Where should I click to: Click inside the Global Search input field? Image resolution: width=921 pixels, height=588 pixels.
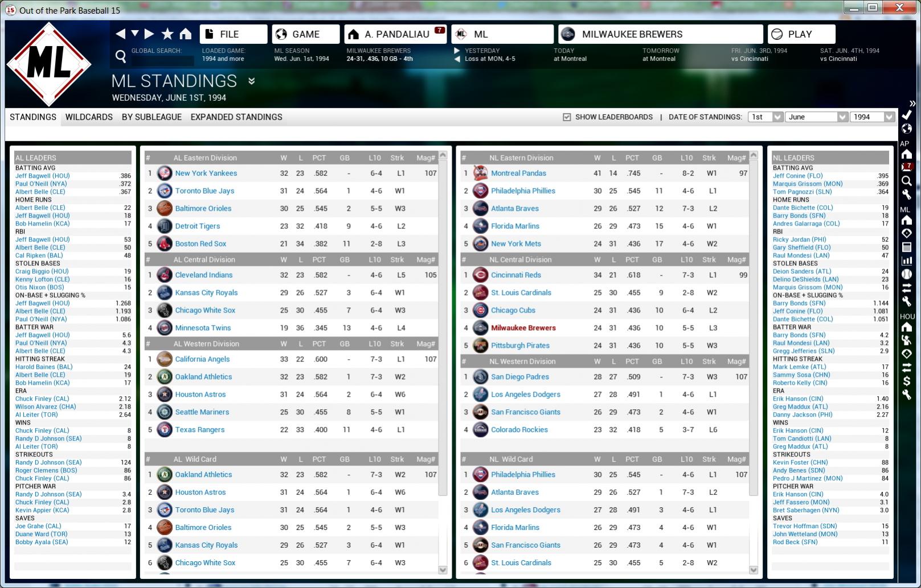(x=162, y=60)
